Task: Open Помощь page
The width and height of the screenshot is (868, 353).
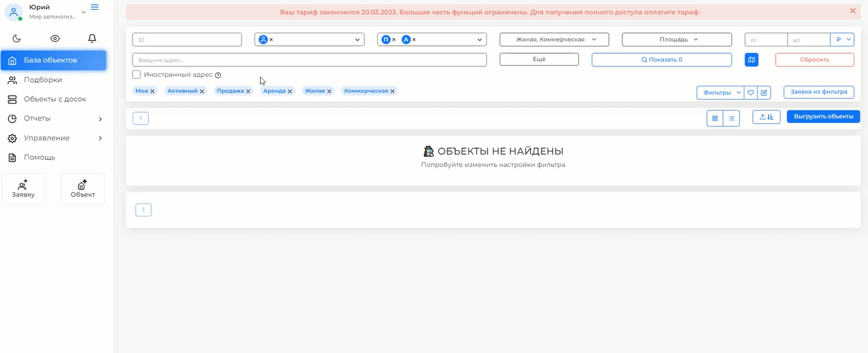Action: pos(39,157)
